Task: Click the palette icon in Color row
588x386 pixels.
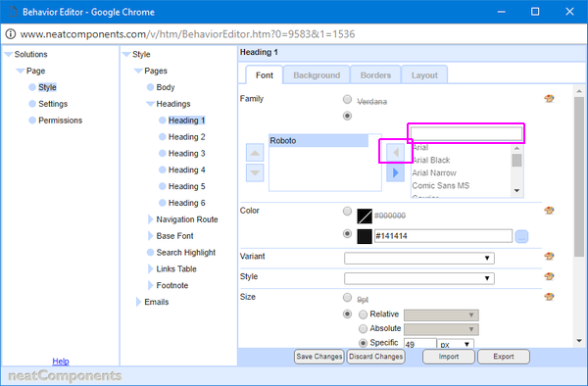Action: click(x=549, y=211)
